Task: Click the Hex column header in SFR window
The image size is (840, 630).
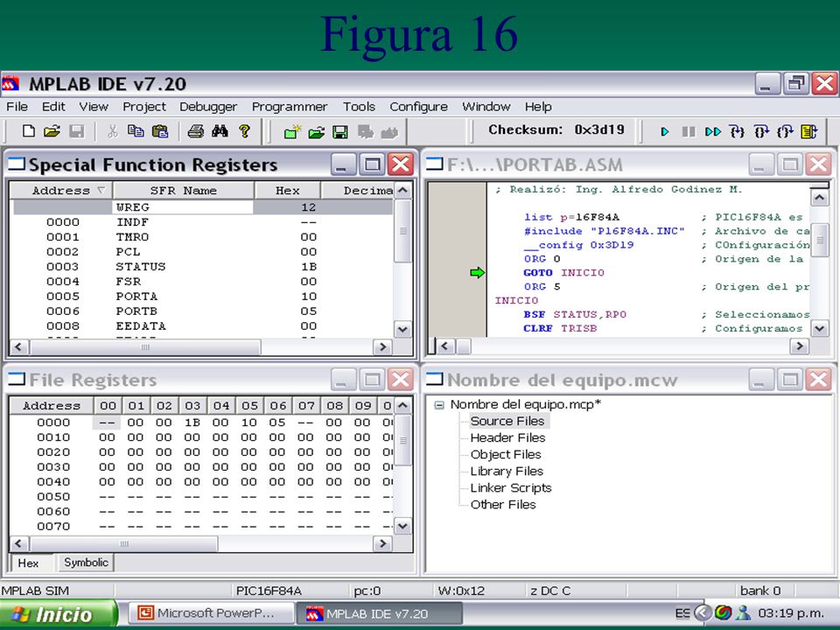Action: click(288, 190)
